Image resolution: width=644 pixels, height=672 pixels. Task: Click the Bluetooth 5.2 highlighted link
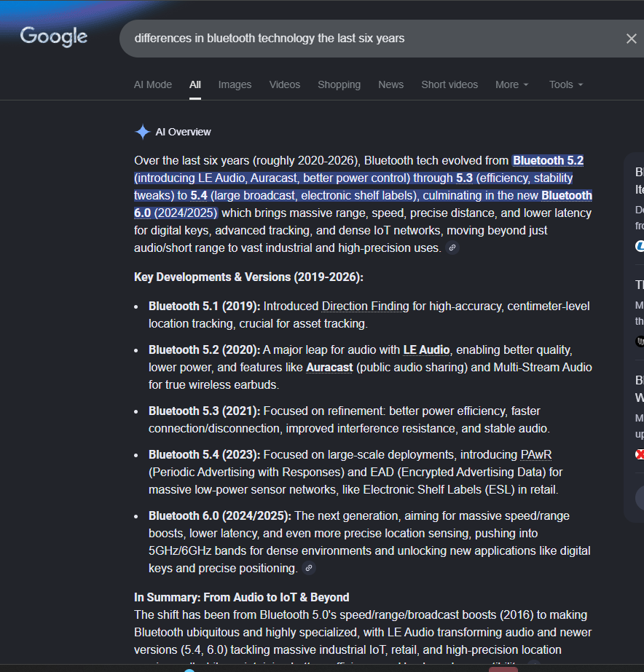(x=548, y=160)
